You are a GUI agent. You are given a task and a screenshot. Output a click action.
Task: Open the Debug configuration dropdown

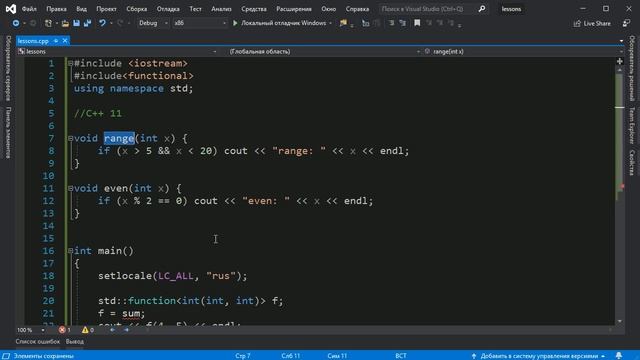(x=153, y=23)
